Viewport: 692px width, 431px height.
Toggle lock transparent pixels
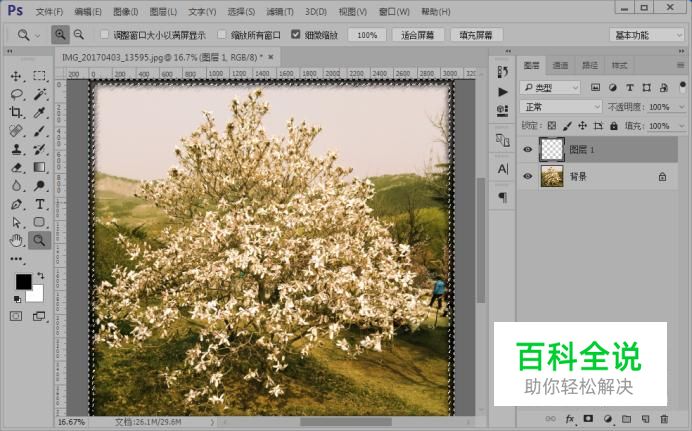click(x=552, y=126)
